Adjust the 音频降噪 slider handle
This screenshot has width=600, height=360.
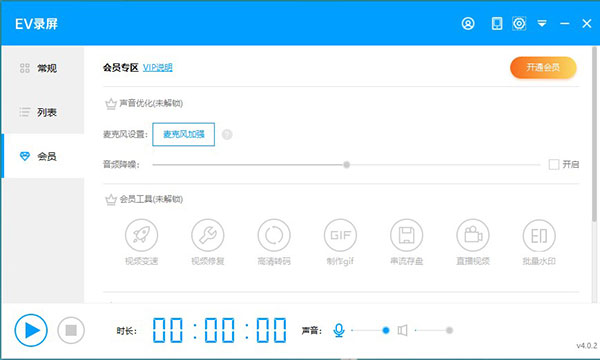point(346,165)
